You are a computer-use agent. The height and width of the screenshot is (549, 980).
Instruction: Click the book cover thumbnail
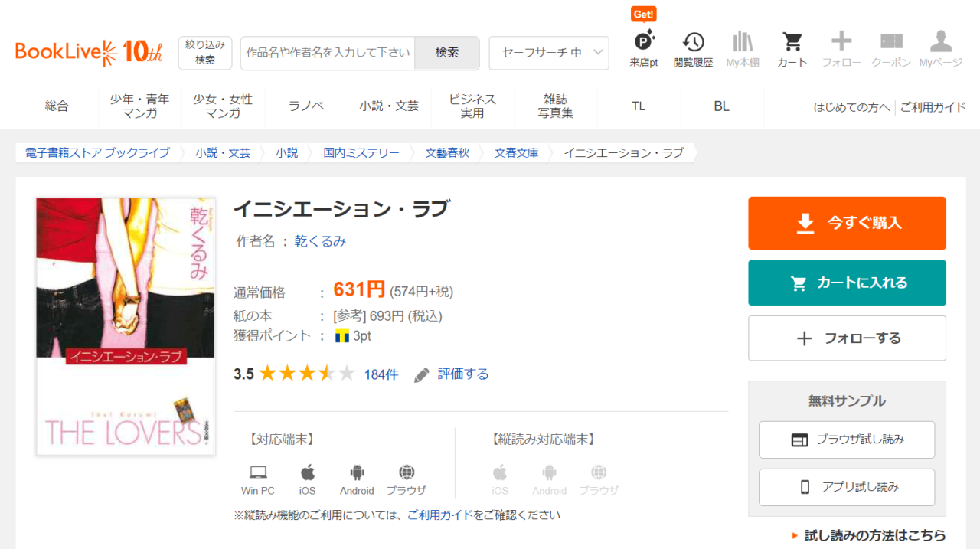click(126, 326)
